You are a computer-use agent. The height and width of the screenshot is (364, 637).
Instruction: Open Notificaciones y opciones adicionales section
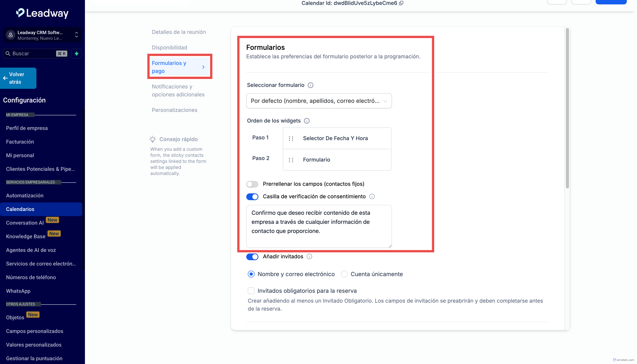click(x=178, y=91)
